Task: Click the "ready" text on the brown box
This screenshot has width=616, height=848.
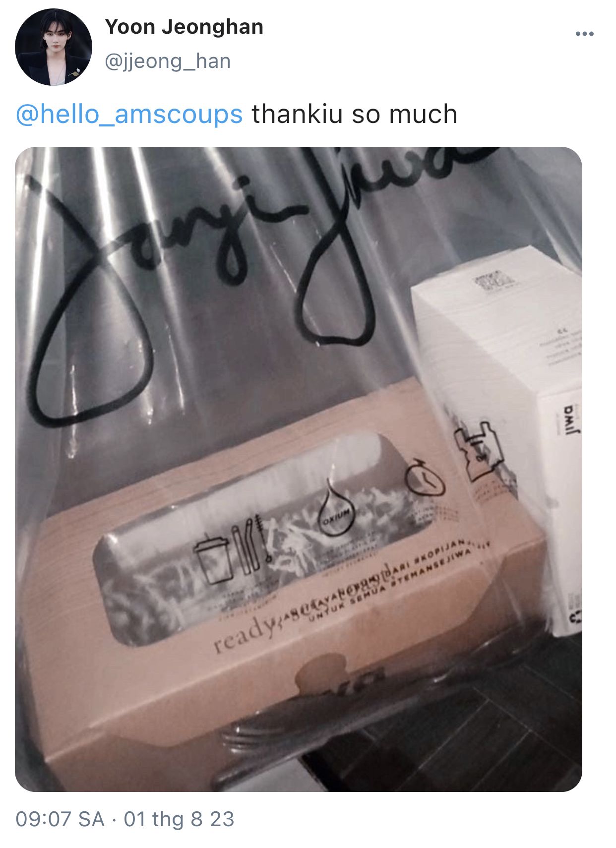Action: [244, 635]
